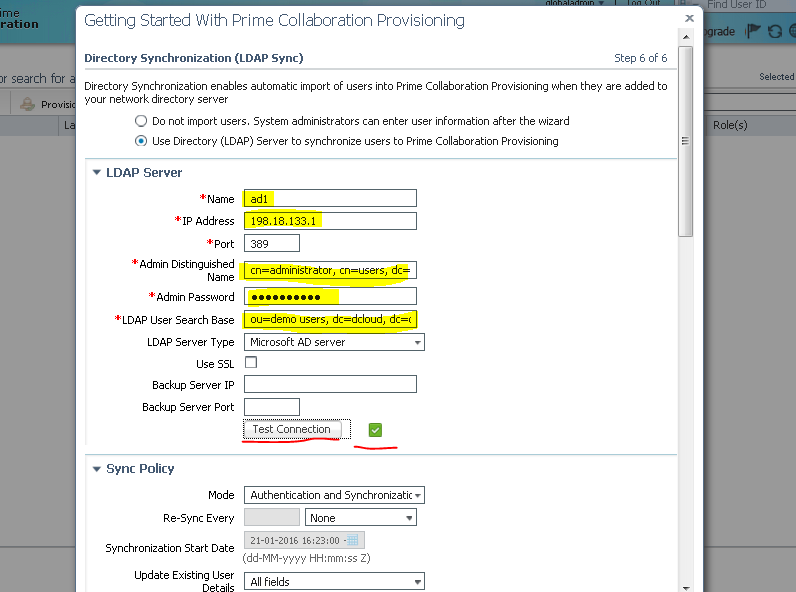Click the dialog scrollbar down arrow
Image resolution: width=796 pixels, height=592 pixels.
[x=686, y=587]
